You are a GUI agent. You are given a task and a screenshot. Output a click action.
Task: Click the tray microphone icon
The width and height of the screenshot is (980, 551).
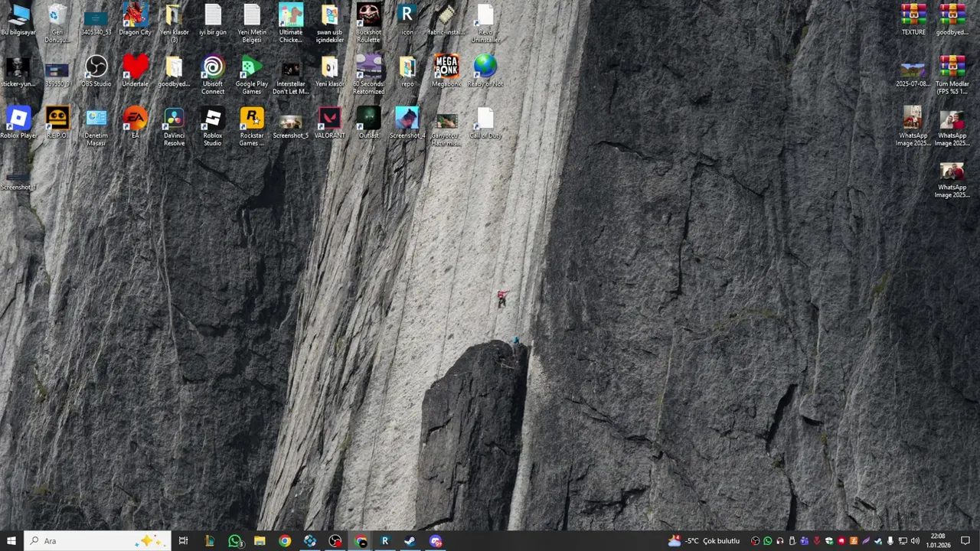890,541
